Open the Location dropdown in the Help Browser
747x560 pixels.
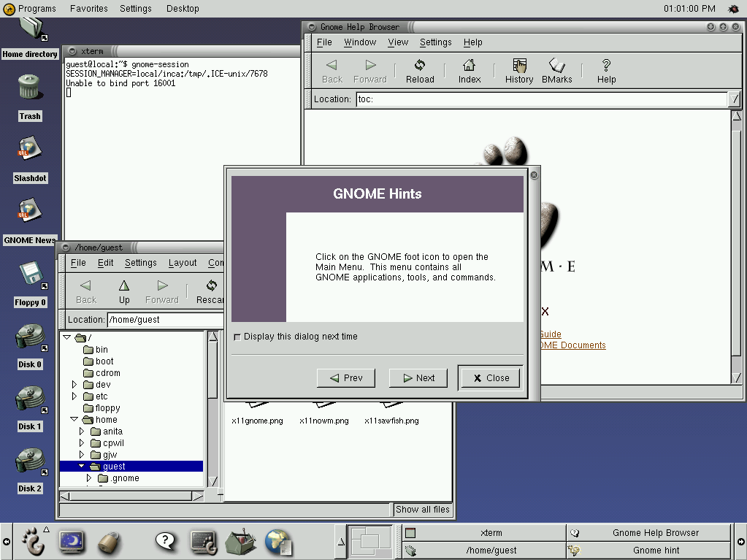(732, 99)
